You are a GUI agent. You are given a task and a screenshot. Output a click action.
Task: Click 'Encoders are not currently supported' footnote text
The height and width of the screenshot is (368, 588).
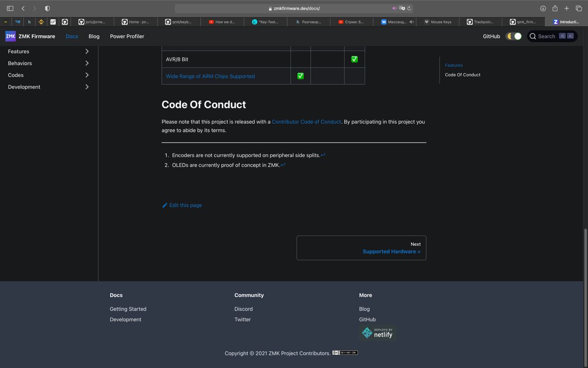pos(246,155)
